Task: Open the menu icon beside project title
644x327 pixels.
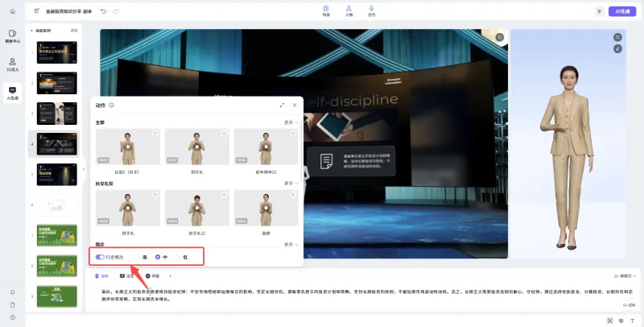Action: [x=36, y=10]
